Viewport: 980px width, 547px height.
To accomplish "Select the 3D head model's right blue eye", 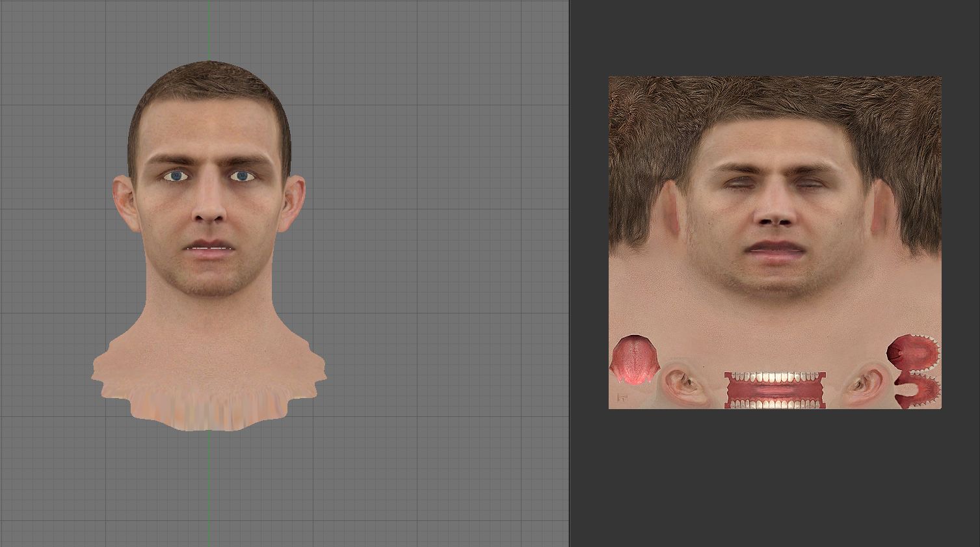I will pos(242,176).
